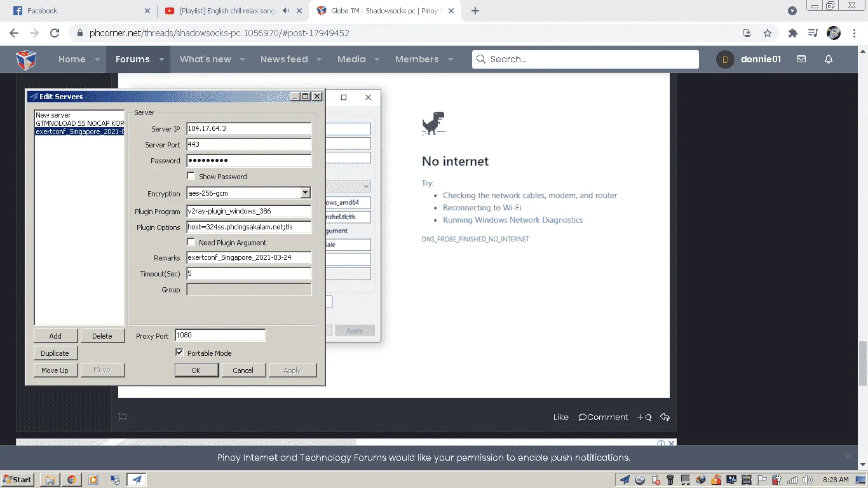
Task: Close the push notification banner
Action: tap(848, 456)
